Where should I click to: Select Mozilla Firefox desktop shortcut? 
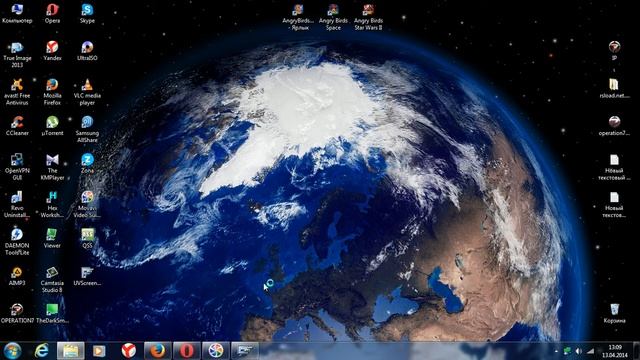52,92
